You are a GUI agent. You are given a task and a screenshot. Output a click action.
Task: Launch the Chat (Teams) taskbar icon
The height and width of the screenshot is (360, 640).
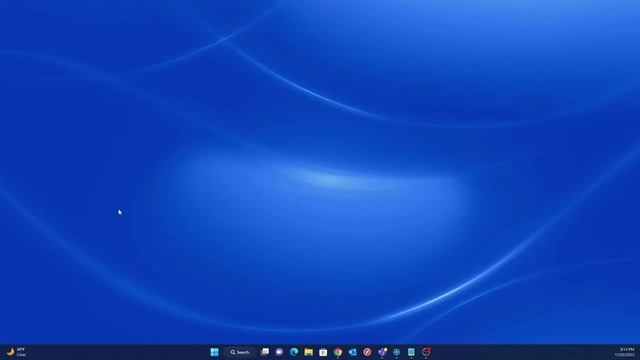tap(279, 352)
